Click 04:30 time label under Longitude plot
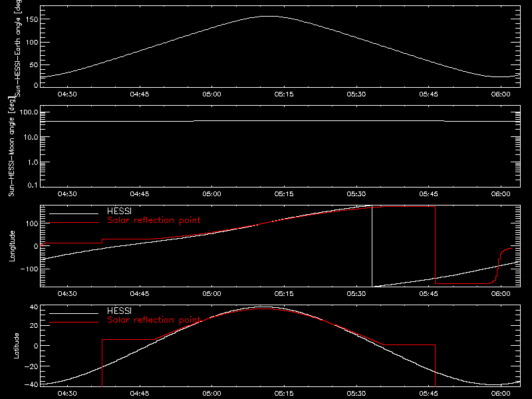The width and height of the screenshot is (532, 399). tap(67, 294)
